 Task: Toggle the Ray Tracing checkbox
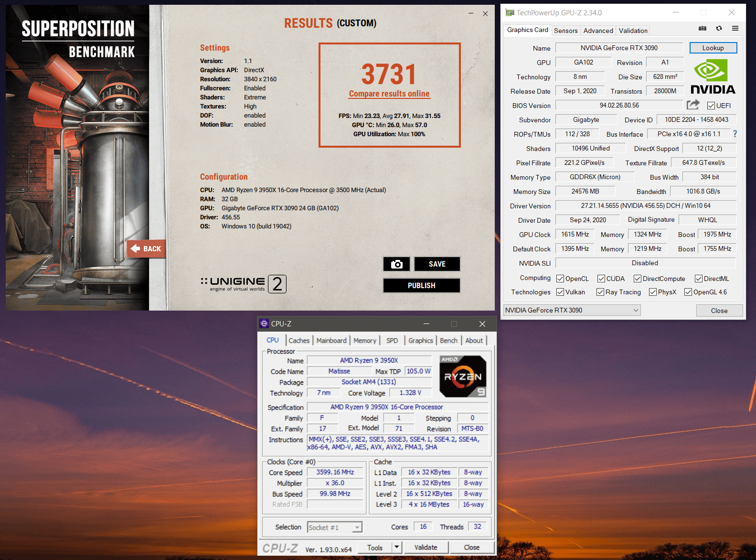600,292
